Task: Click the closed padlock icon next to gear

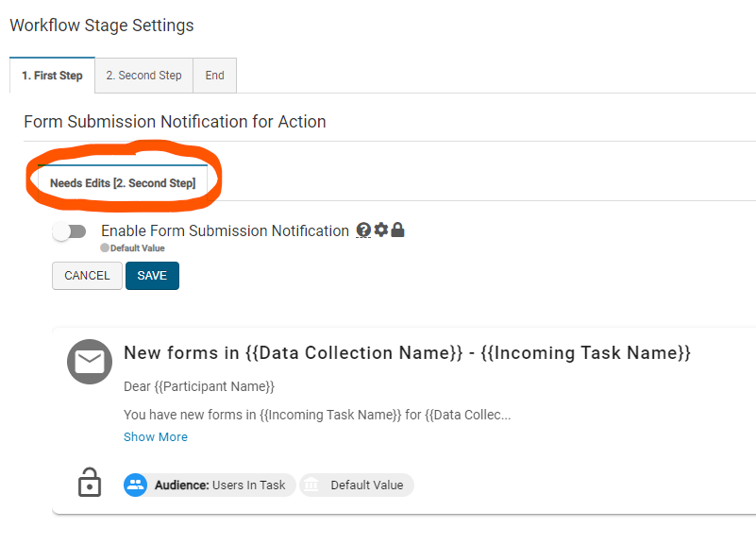Action: [397, 230]
